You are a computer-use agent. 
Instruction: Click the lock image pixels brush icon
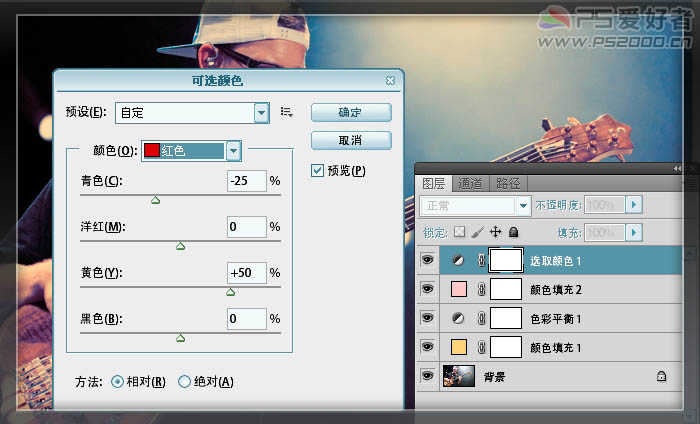click(x=477, y=232)
